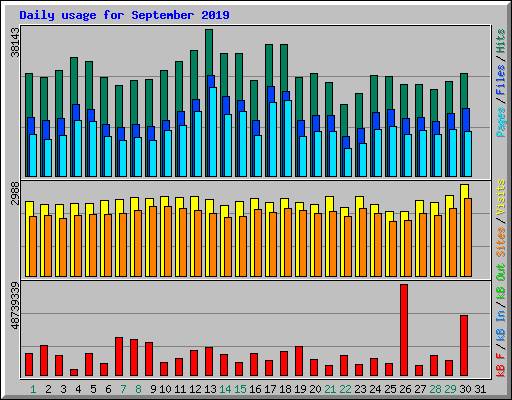
Task: Click the red kB bar for day 30
Action: coord(464,346)
